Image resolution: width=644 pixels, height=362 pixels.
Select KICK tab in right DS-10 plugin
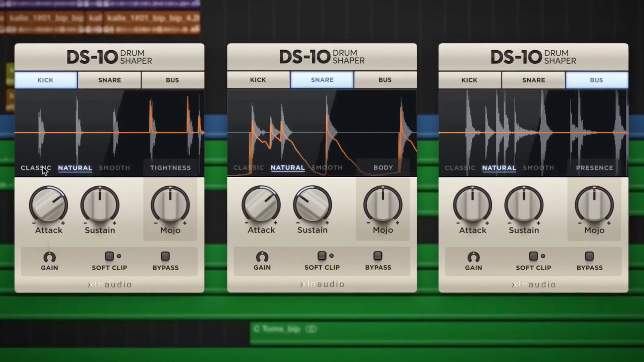point(469,80)
